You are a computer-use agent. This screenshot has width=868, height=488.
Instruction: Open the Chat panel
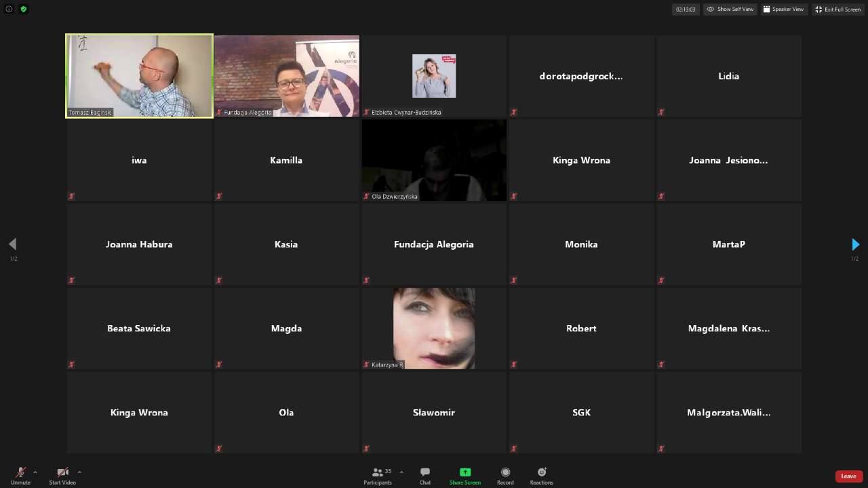pyautogui.click(x=425, y=472)
